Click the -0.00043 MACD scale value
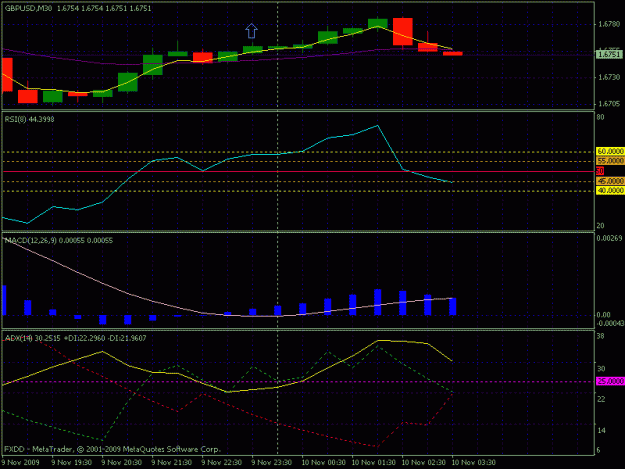Image resolution: width=625 pixels, height=469 pixels. [611, 323]
